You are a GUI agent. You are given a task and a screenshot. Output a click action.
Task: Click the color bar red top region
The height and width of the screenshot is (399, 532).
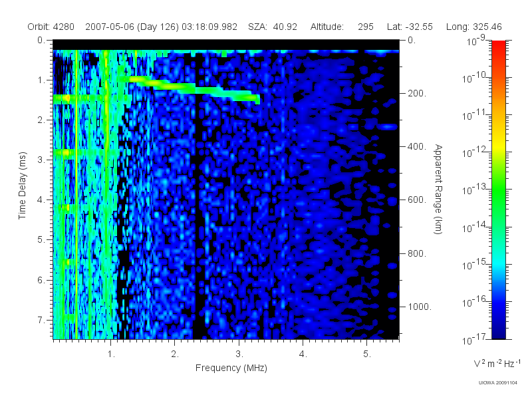coord(499,49)
